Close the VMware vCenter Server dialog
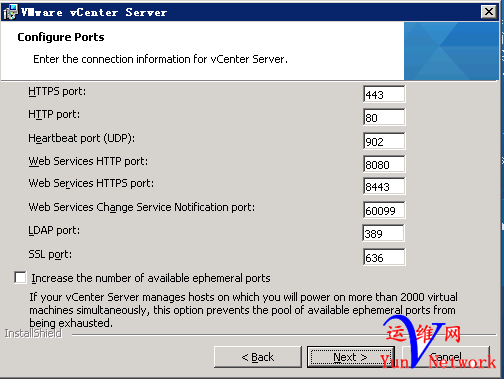 click(489, 12)
